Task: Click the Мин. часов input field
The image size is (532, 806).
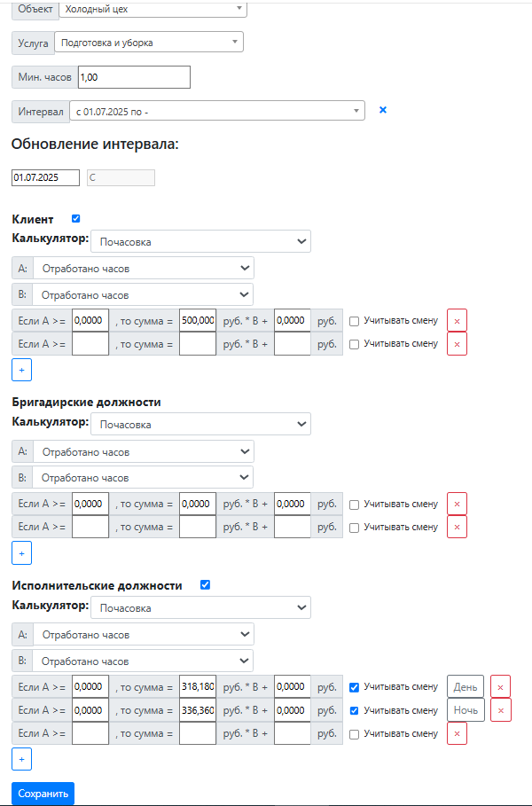Action: pos(134,77)
